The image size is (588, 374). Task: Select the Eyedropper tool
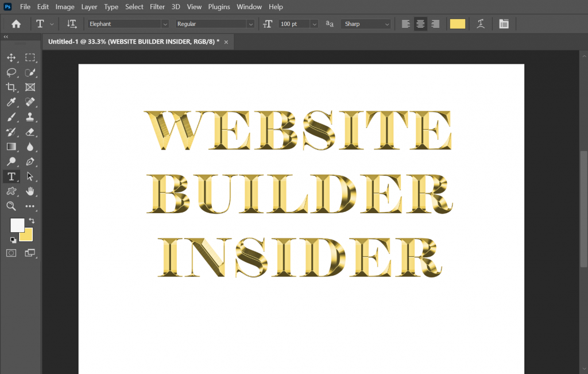click(11, 102)
